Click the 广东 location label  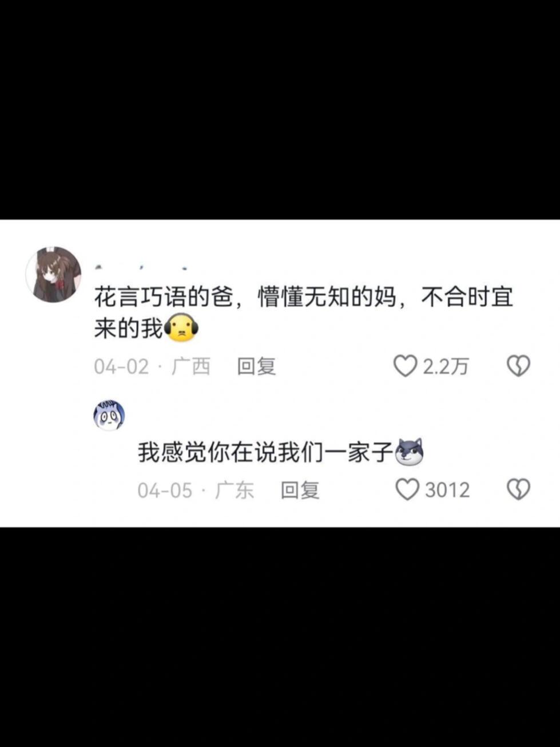point(235,490)
